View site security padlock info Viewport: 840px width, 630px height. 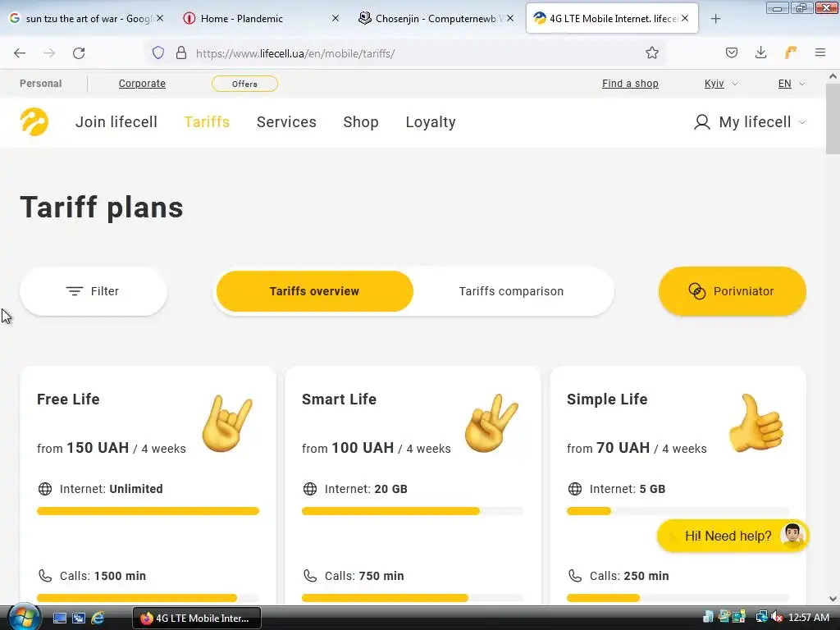181,53
